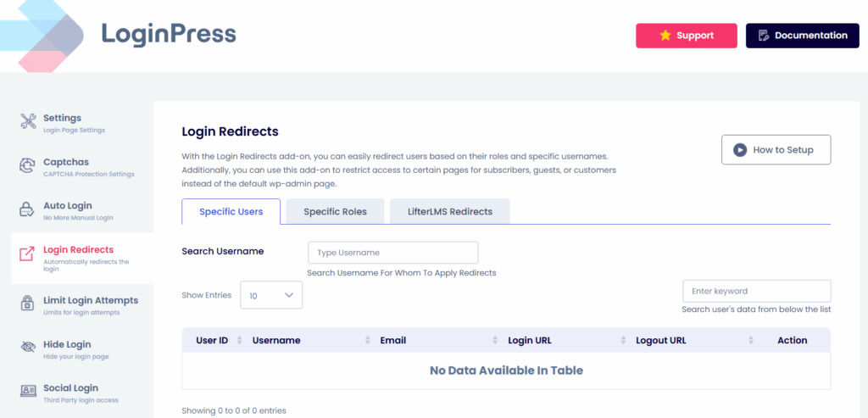Click 'Search Username For Whom To Apply Redirects'
The height and width of the screenshot is (418, 868).
click(401, 273)
